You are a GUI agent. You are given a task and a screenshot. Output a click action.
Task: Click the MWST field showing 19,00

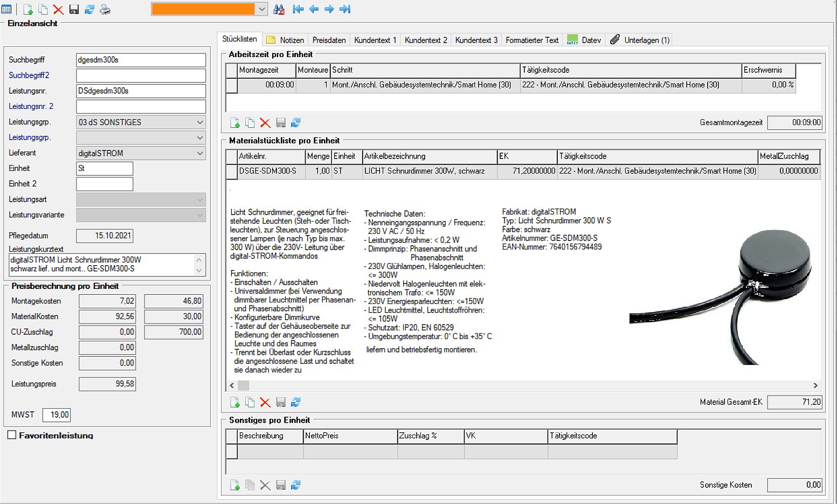coord(57,415)
